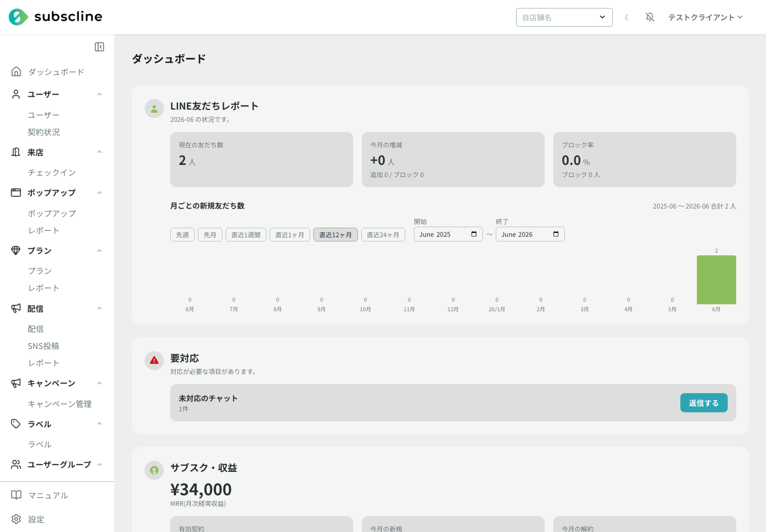The image size is (766, 532).
Task: Open 配信 sub-item under 配信 section
Action: tap(36, 329)
